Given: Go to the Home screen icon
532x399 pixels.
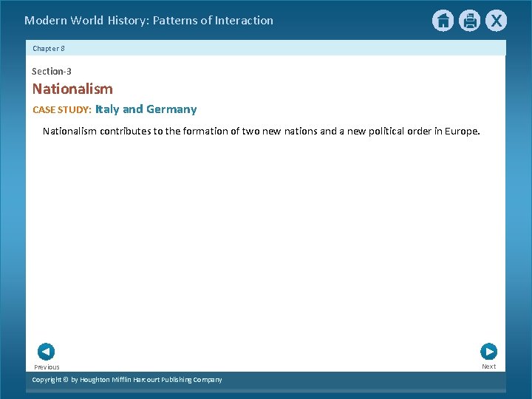Looking at the screenshot, I should 443,21.
